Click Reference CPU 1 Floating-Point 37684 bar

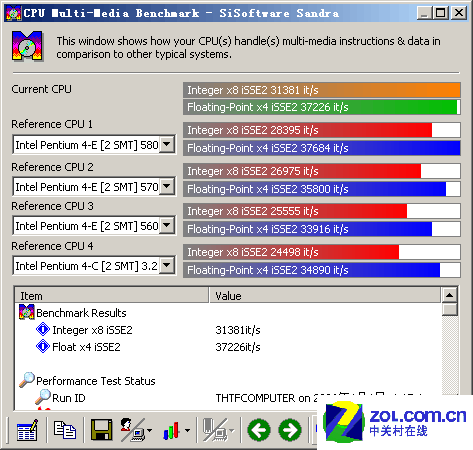click(x=322, y=148)
